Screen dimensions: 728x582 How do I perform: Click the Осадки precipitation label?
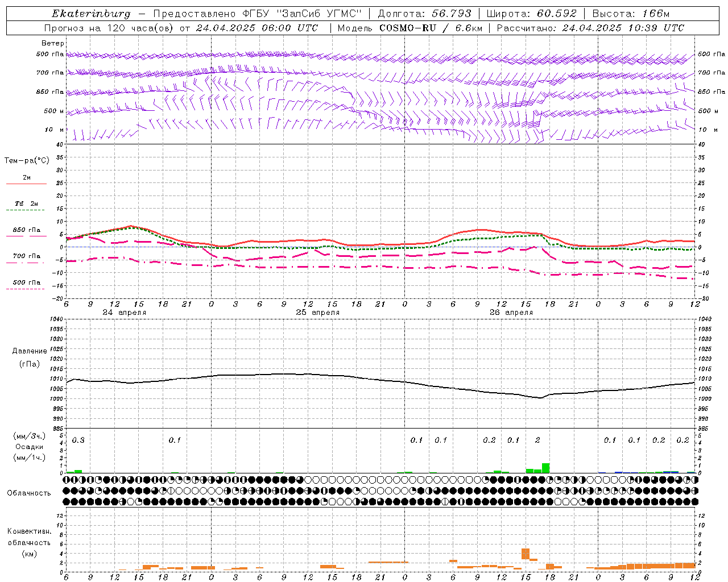click(x=29, y=447)
